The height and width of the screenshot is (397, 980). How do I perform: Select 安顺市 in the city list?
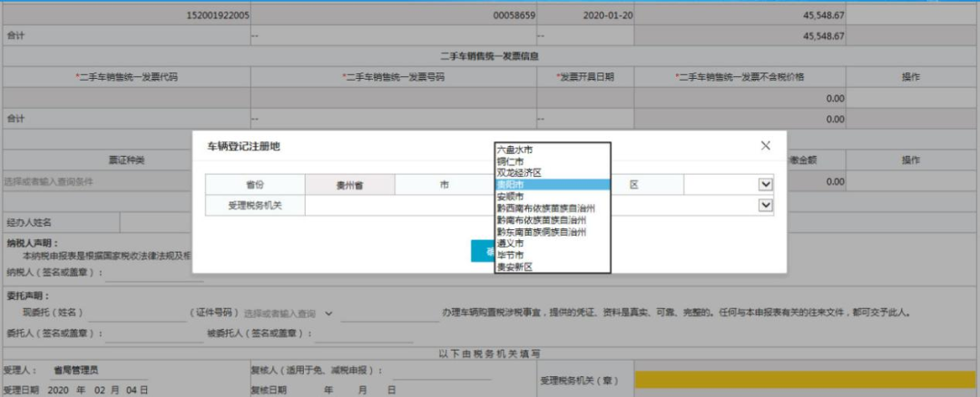pos(552,197)
